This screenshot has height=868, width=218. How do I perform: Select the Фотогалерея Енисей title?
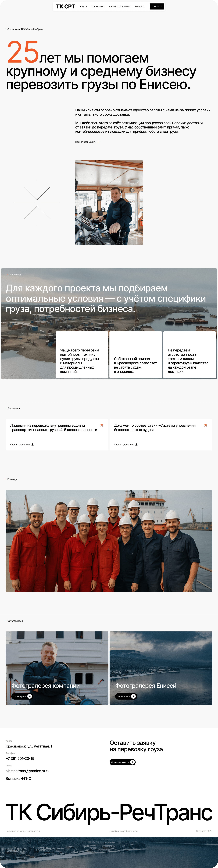[146, 686]
